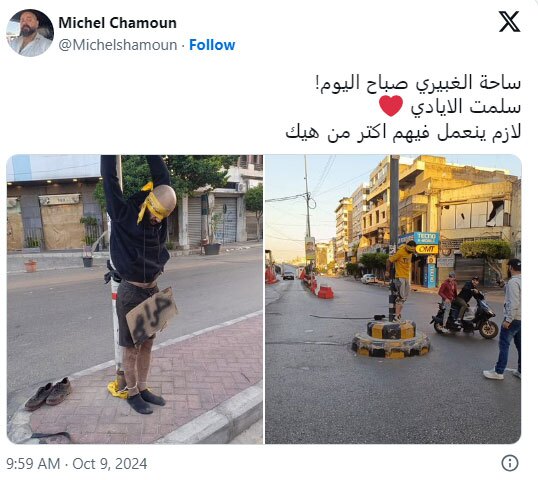This screenshot has width=538, height=480.
Task: Click the @Michelshamoun handle
Action: click(x=118, y=45)
